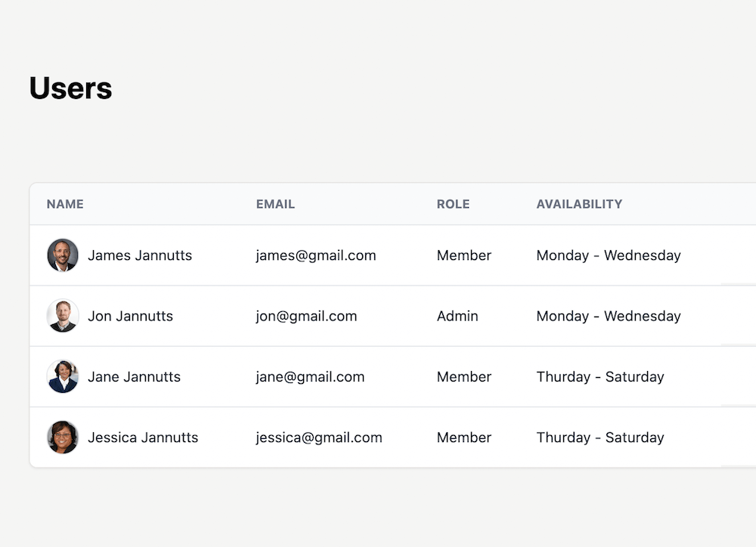Click the james@gmail.com email address
Viewport: 756px width, 547px height.
(315, 255)
